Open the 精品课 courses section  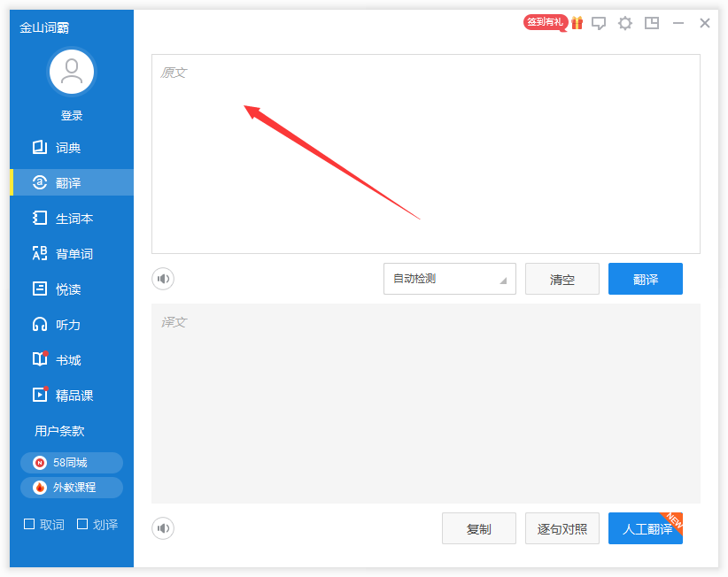pyautogui.click(x=72, y=396)
